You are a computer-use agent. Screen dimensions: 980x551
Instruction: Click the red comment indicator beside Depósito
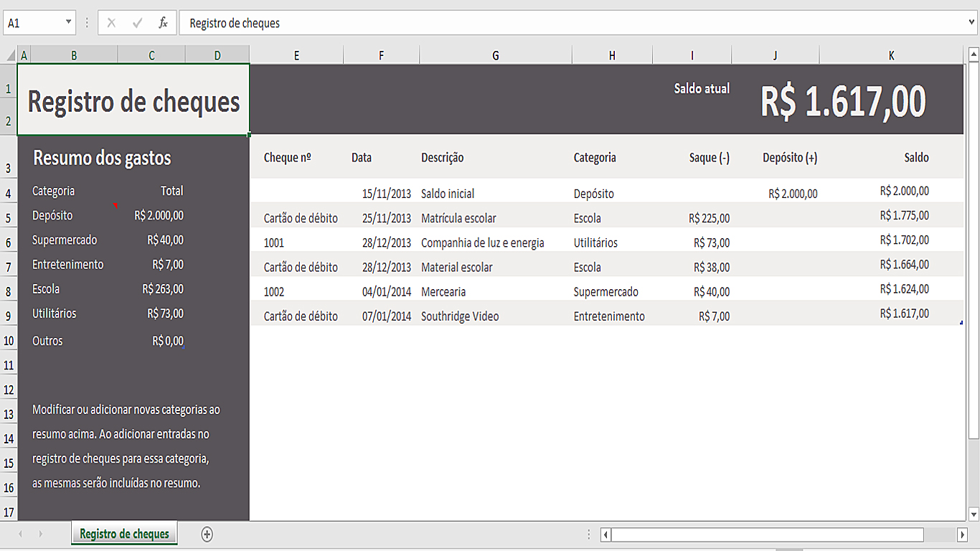pyautogui.click(x=115, y=206)
